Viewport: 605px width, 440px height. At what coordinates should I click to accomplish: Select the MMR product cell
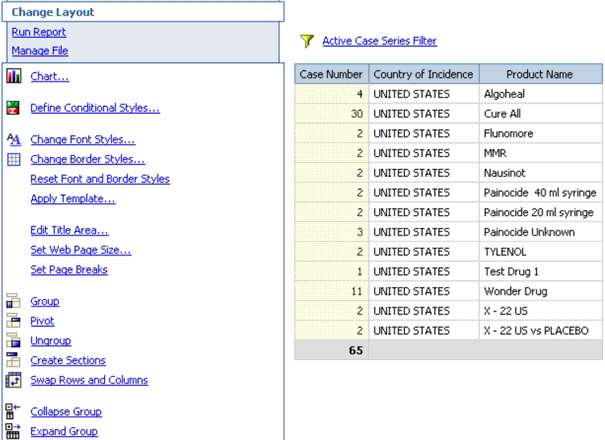pyautogui.click(x=541, y=153)
